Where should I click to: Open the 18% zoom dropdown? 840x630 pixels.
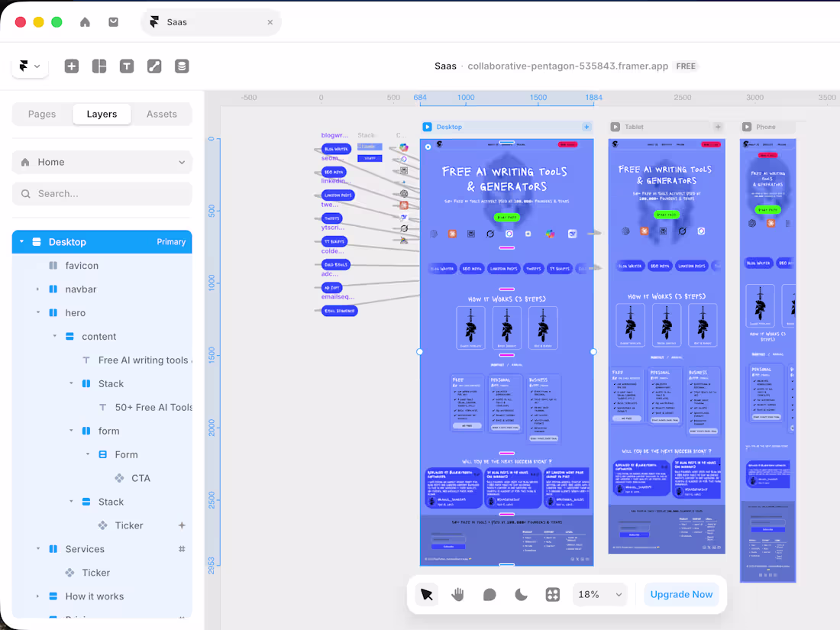pyautogui.click(x=599, y=595)
